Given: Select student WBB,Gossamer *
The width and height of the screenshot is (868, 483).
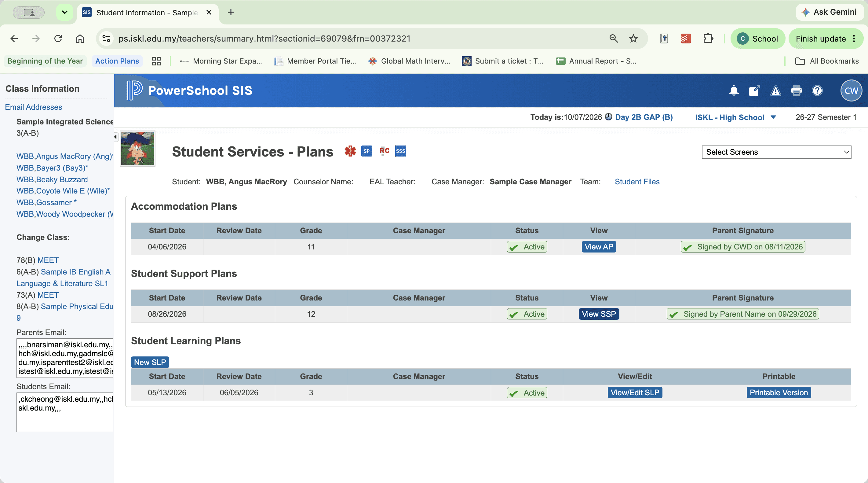Looking at the screenshot, I should point(46,202).
